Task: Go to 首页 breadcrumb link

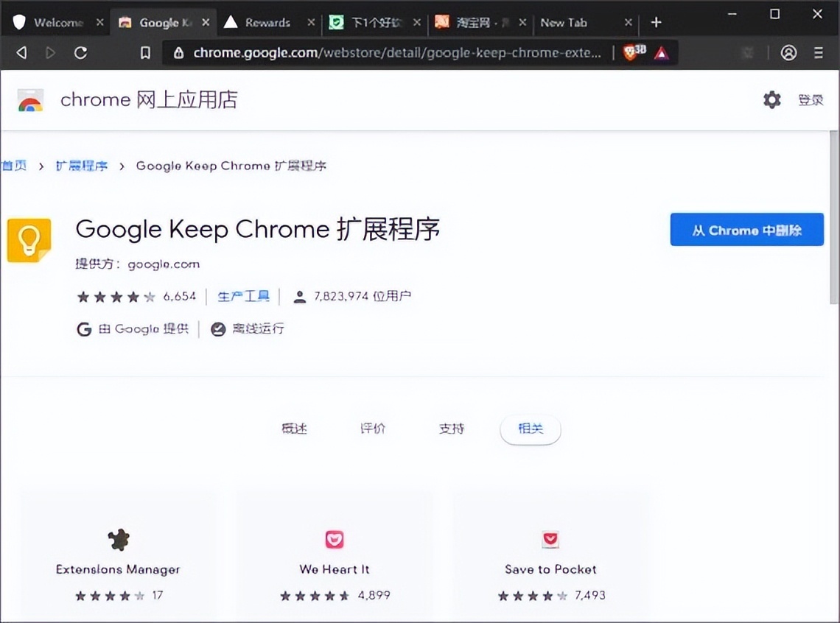Action: 14,166
